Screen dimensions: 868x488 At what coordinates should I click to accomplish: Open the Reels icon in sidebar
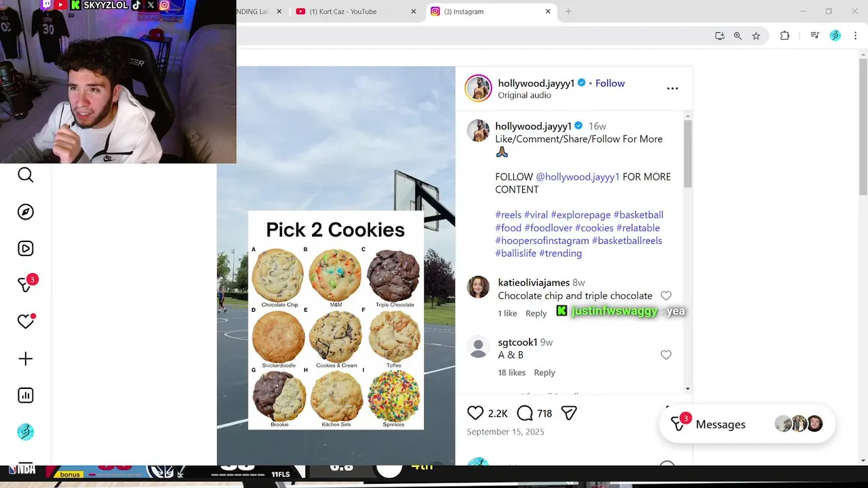[26, 249]
